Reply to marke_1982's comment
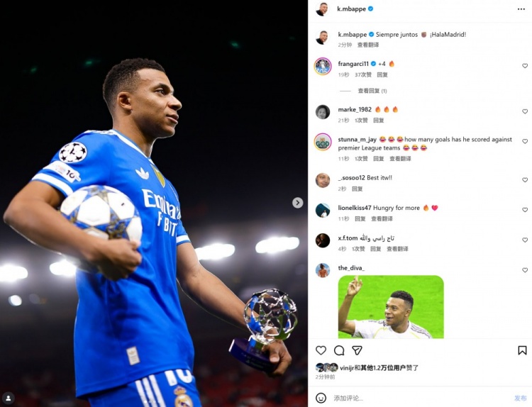Image resolution: width=532 pixels, height=407 pixels. [x=378, y=121]
